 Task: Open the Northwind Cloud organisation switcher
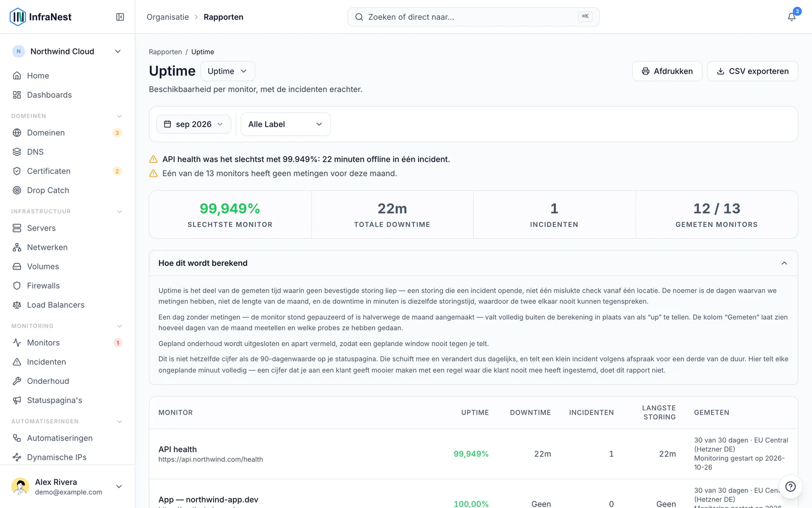67,52
